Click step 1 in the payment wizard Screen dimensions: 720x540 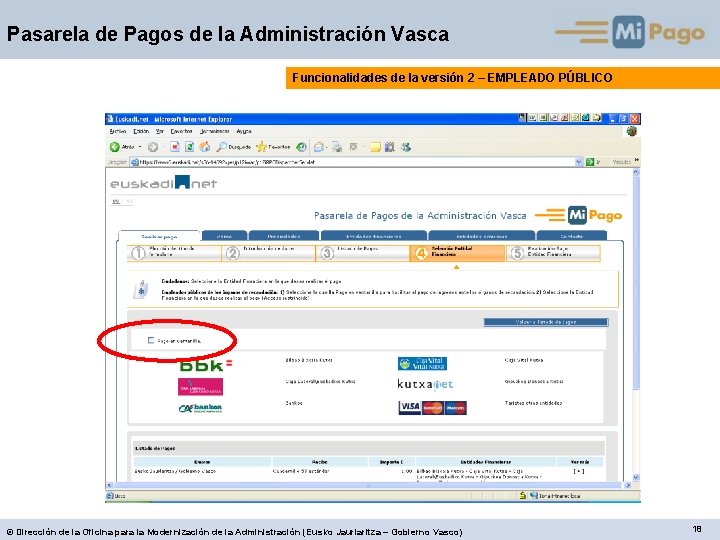(x=174, y=253)
